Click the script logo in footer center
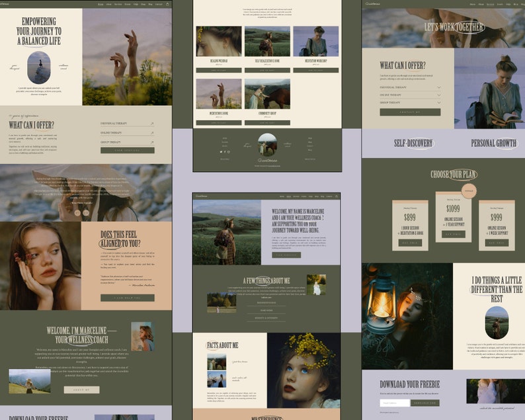The height and width of the screenshot is (420, 525). point(267,161)
